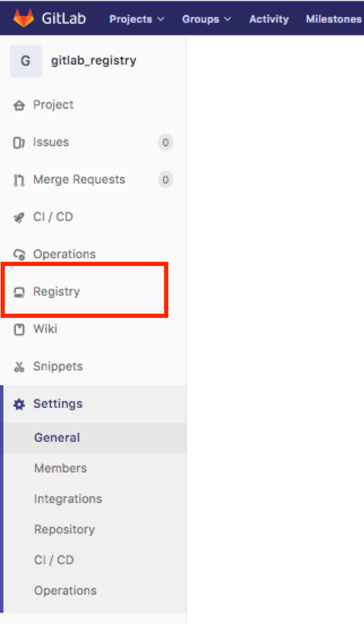The height and width of the screenshot is (624, 364).
Task: Click the Merge Requests icon
Action: coord(19,180)
